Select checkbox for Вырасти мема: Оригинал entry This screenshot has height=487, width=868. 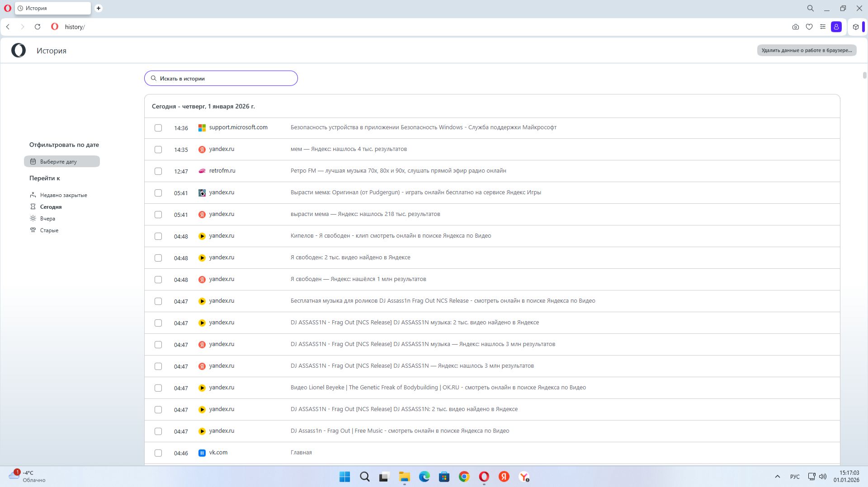point(158,193)
